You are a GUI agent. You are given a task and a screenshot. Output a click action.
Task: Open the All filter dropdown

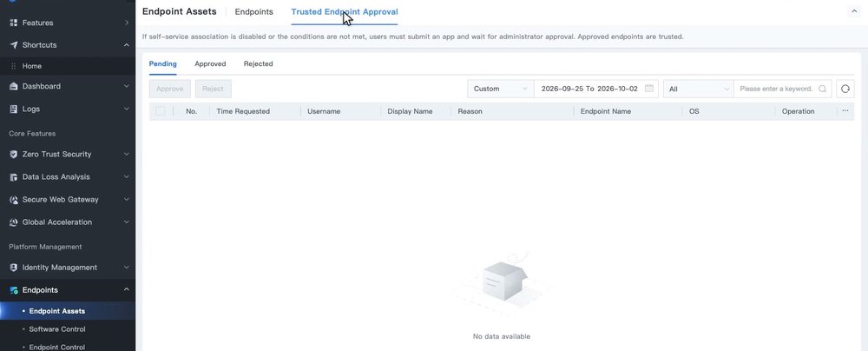698,89
